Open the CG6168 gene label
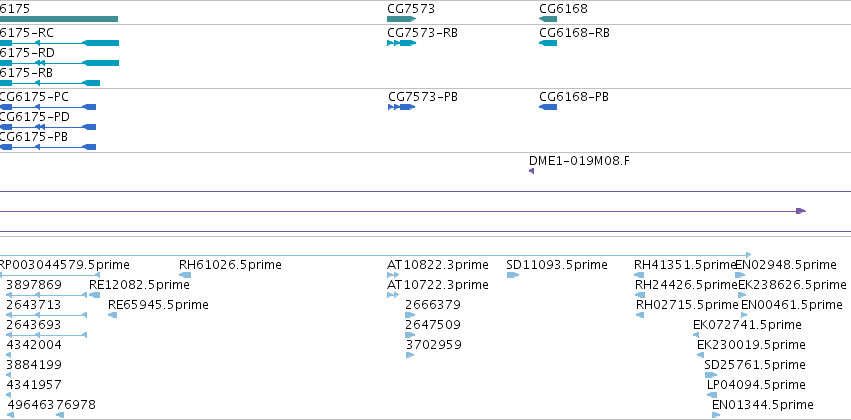 [x=563, y=9]
